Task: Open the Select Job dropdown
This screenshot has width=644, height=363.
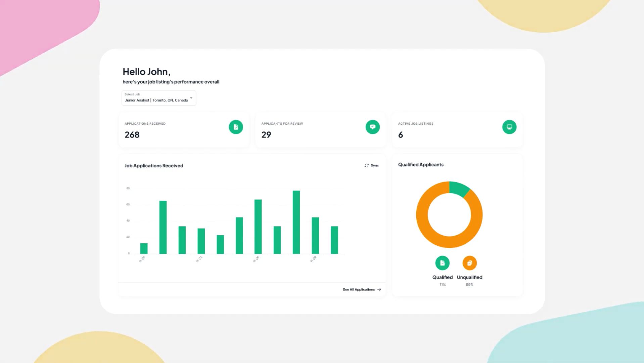Action: [x=159, y=98]
